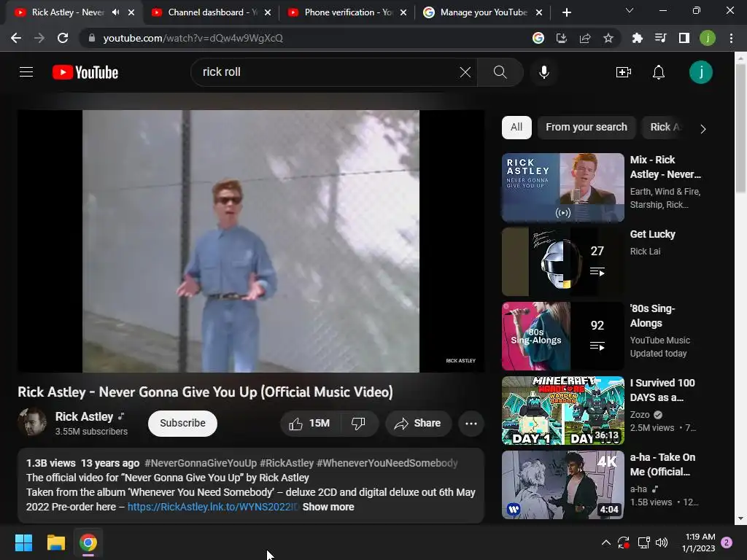Open Chrome extensions puzzle icon
Image resolution: width=747 pixels, height=560 pixels.
click(x=637, y=38)
